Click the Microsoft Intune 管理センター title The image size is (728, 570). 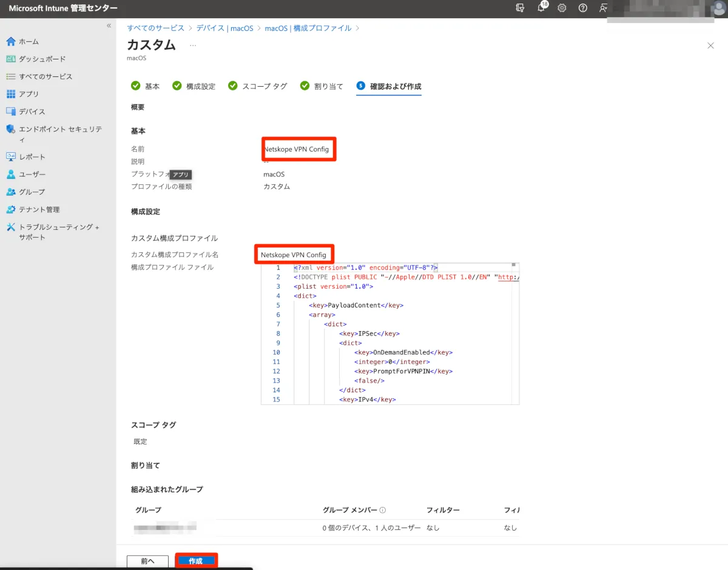tap(63, 8)
